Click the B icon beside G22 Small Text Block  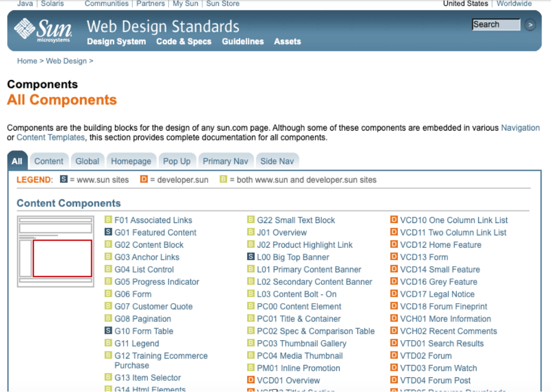(x=251, y=220)
